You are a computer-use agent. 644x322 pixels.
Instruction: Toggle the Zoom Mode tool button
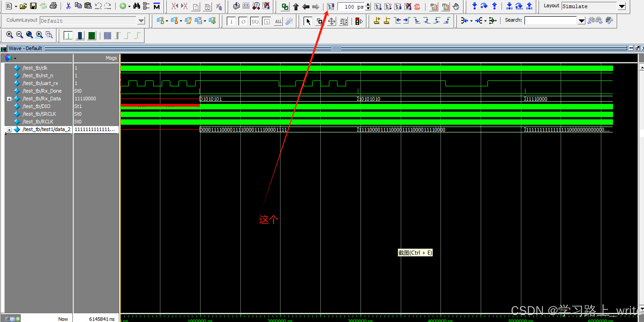click(x=319, y=21)
